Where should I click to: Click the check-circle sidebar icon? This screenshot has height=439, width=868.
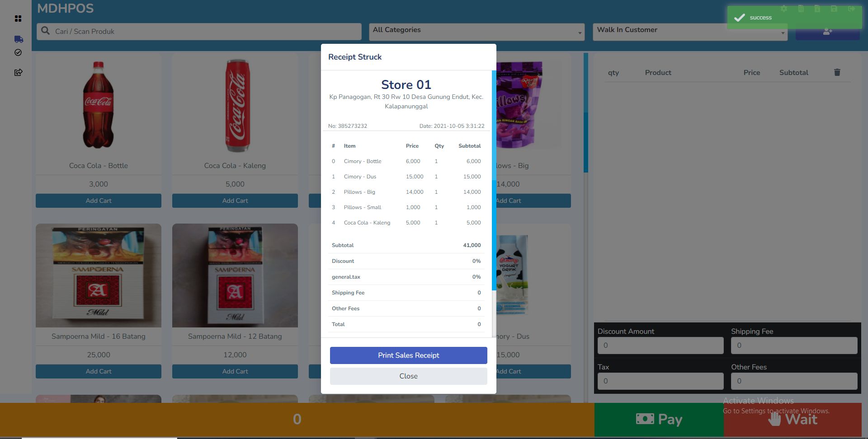[x=18, y=52]
